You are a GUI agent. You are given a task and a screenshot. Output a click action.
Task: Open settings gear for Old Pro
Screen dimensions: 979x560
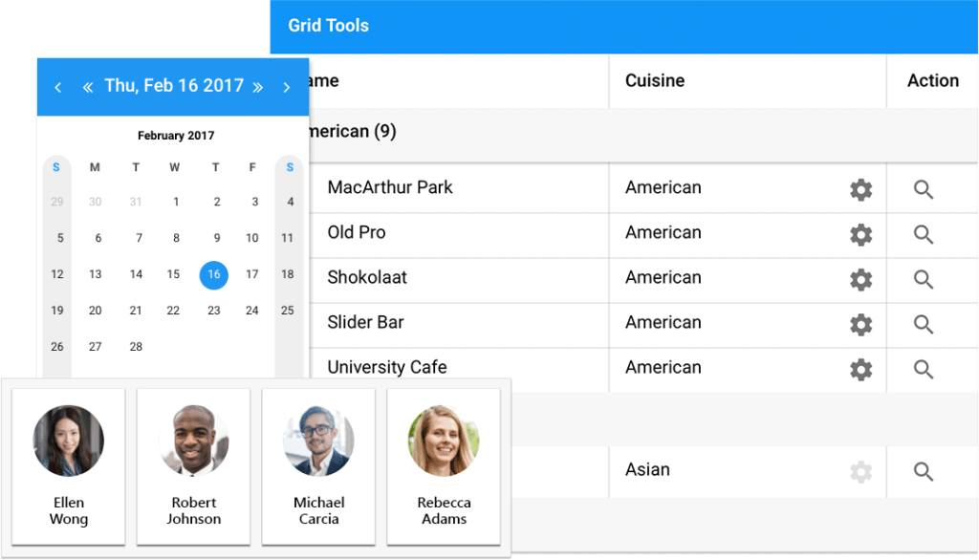pyautogui.click(x=861, y=235)
